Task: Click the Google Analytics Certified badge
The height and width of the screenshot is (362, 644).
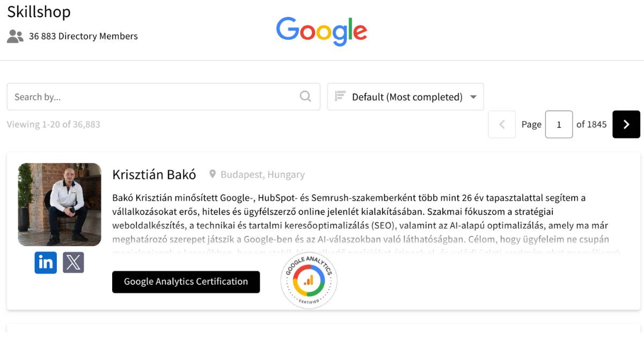Action: 309,280
